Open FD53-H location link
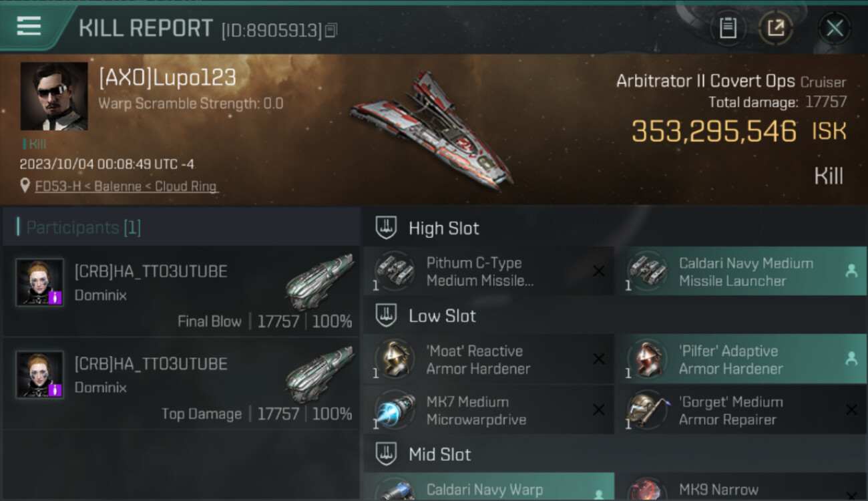Image resolution: width=868 pixels, height=501 pixels. tap(126, 186)
